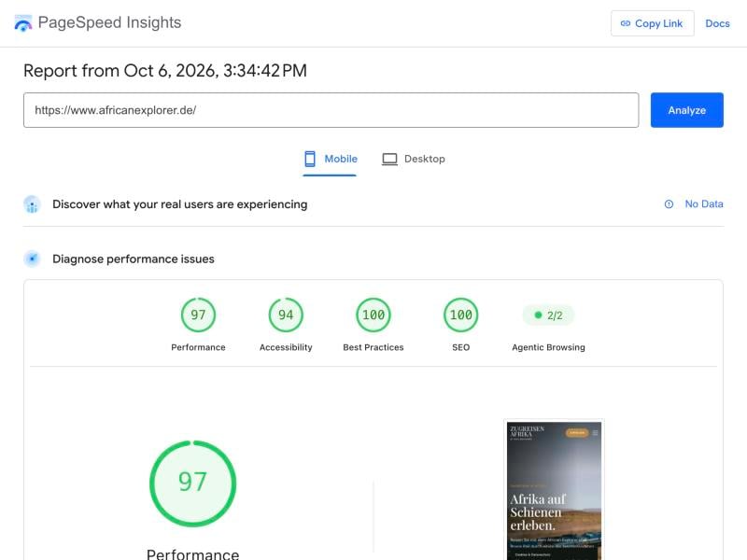Select the SEO 100 score gauge
Viewport: 747px width, 560px height.
coord(460,315)
